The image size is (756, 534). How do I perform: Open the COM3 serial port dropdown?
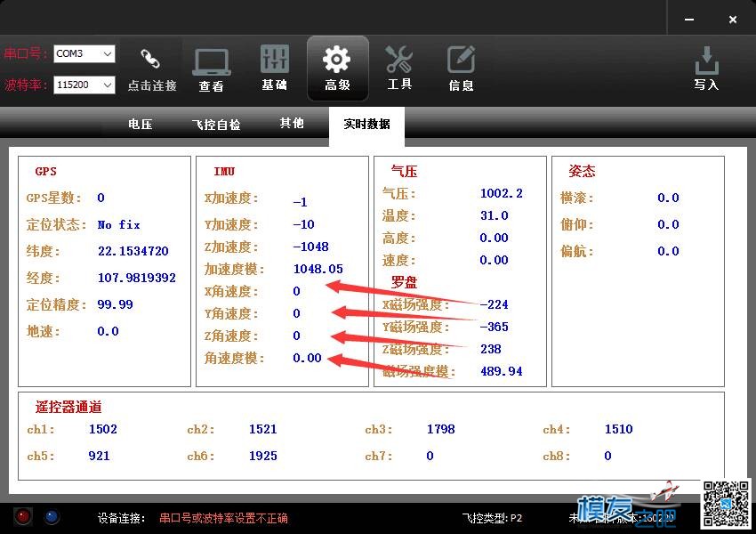click(x=84, y=53)
